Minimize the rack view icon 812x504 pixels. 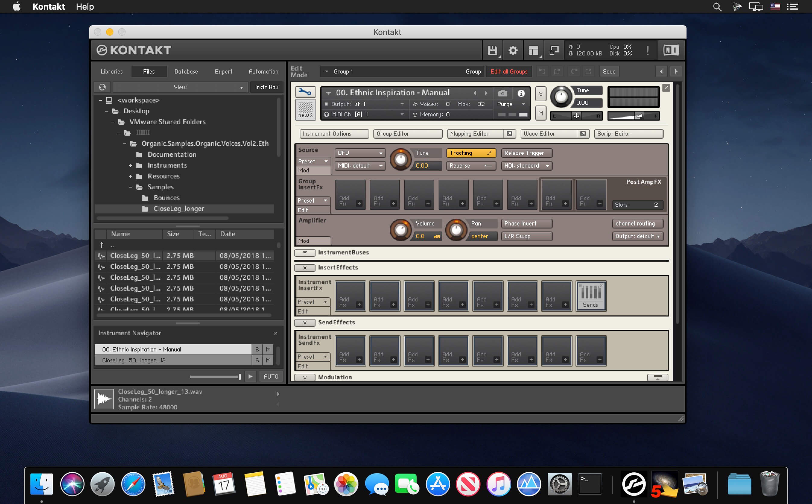(x=554, y=50)
